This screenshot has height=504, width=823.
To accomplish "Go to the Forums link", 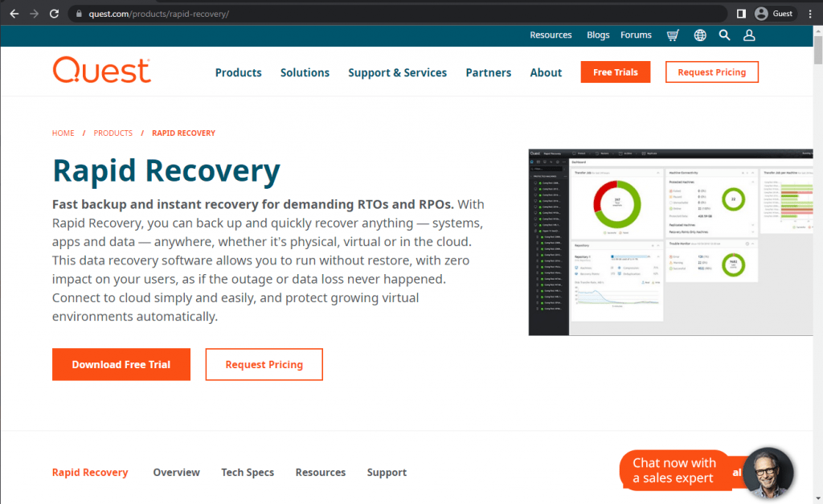I will point(636,35).
